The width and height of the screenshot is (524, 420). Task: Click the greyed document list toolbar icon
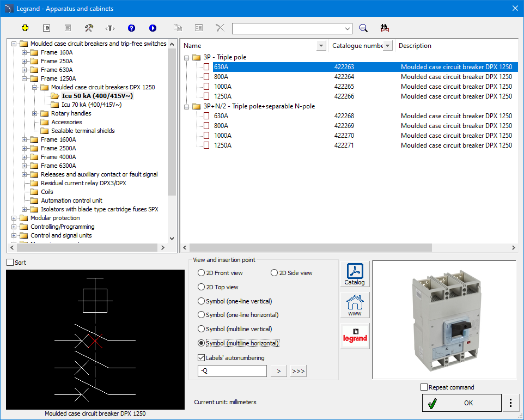tap(68, 28)
